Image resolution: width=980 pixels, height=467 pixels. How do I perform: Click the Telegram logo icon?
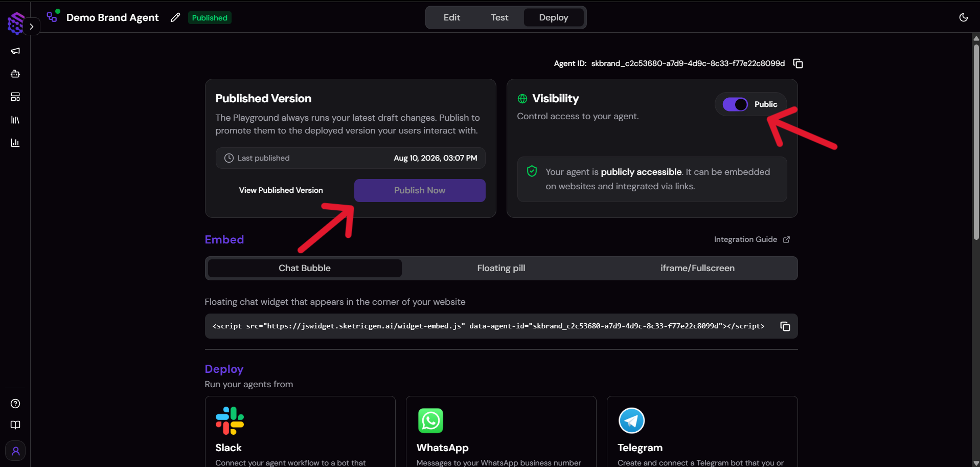[631, 420]
